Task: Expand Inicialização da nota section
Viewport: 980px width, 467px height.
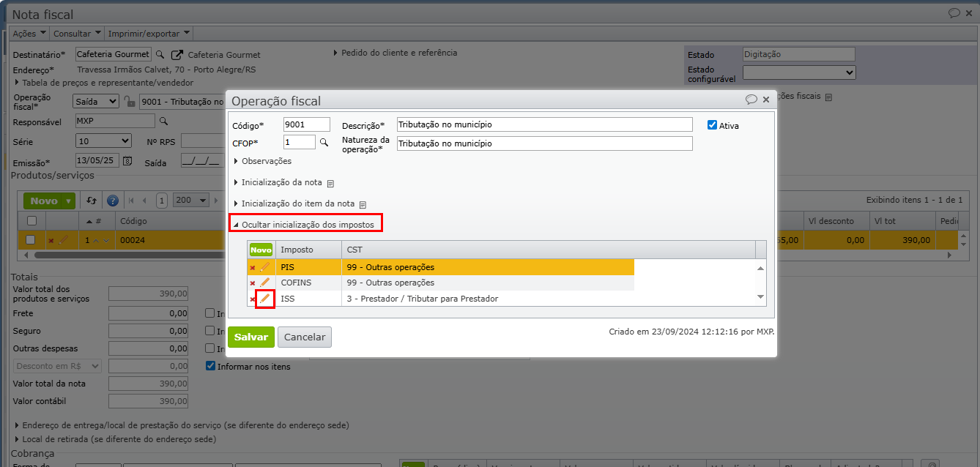Action: pyautogui.click(x=278, y=182)
